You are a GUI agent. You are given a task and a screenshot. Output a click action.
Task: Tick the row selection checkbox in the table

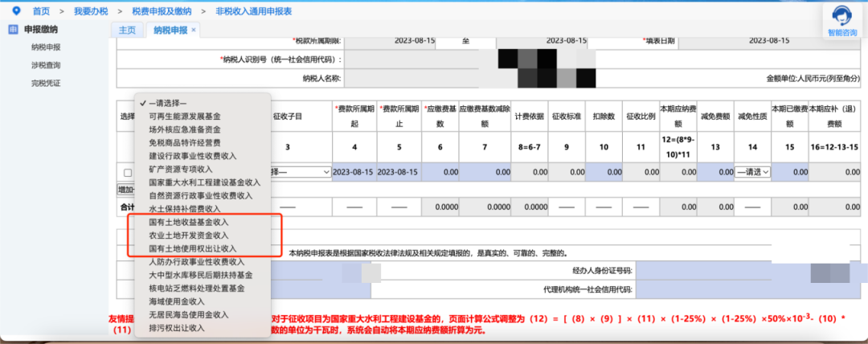click(128, 172)
